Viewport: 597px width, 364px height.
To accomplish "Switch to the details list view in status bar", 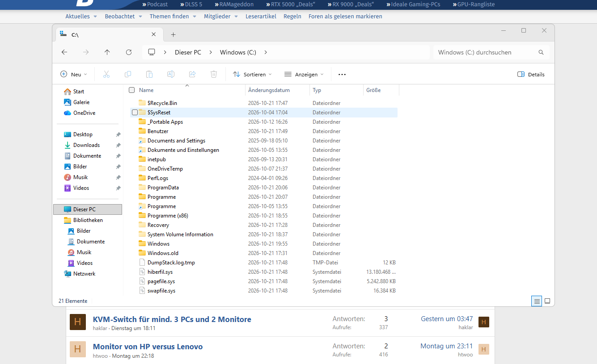I will 537,301.
